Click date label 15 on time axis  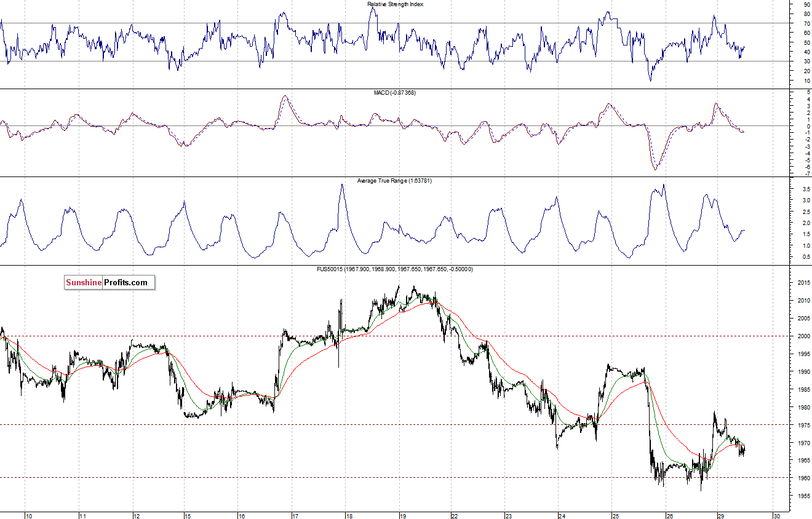pyautogui.click(x=188, y=516)
